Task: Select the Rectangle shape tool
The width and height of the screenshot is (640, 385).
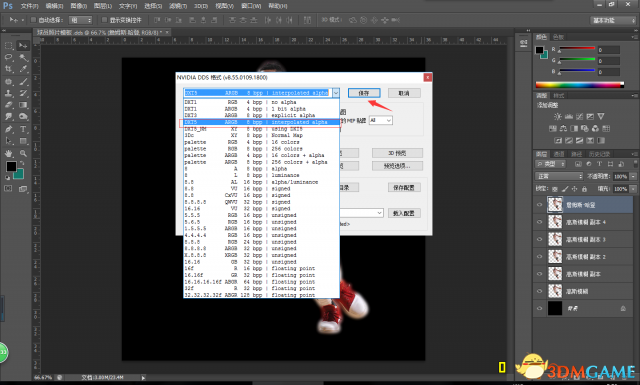Action: tap(23, 141)
